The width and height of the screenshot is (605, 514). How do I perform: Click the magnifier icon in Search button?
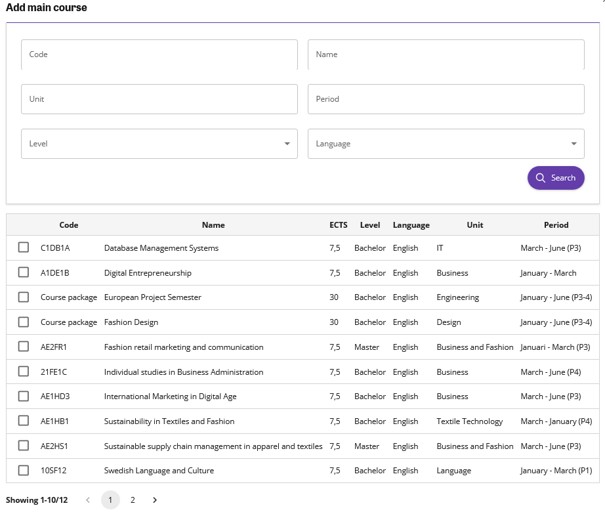540,178
